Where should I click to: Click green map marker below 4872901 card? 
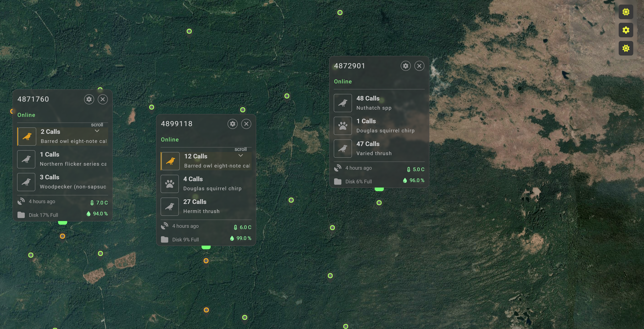click(x=379, y=202)
